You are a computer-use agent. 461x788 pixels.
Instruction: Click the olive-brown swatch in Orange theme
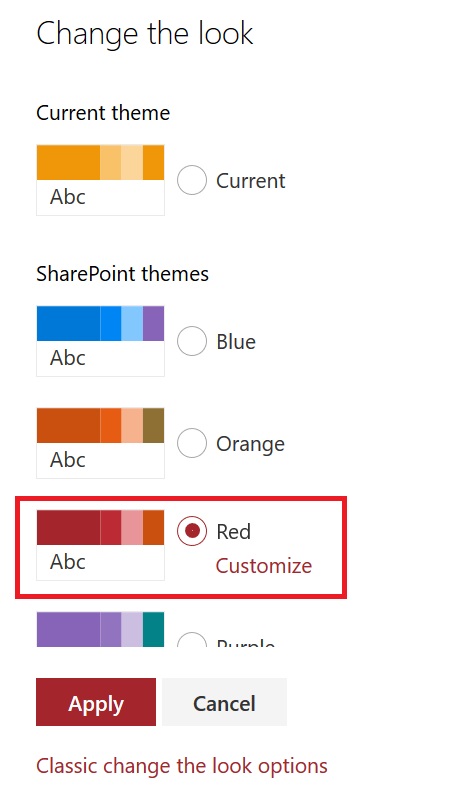pos(153,426)
